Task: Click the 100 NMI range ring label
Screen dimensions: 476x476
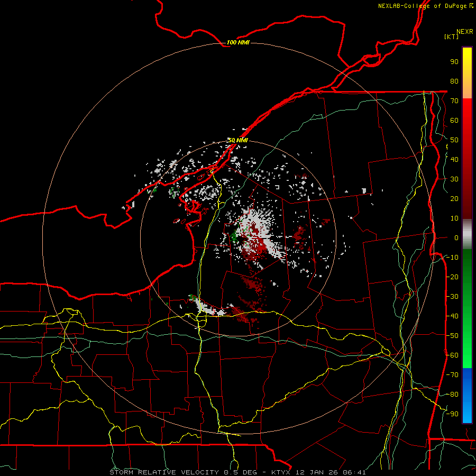Action: [x=238, y=42]
